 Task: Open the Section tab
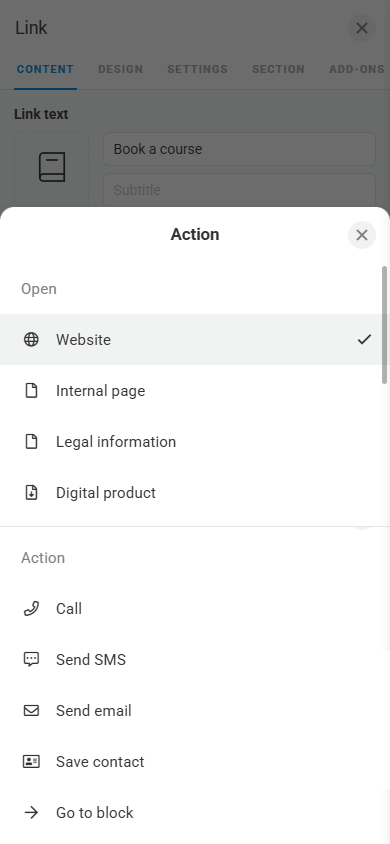278,69
